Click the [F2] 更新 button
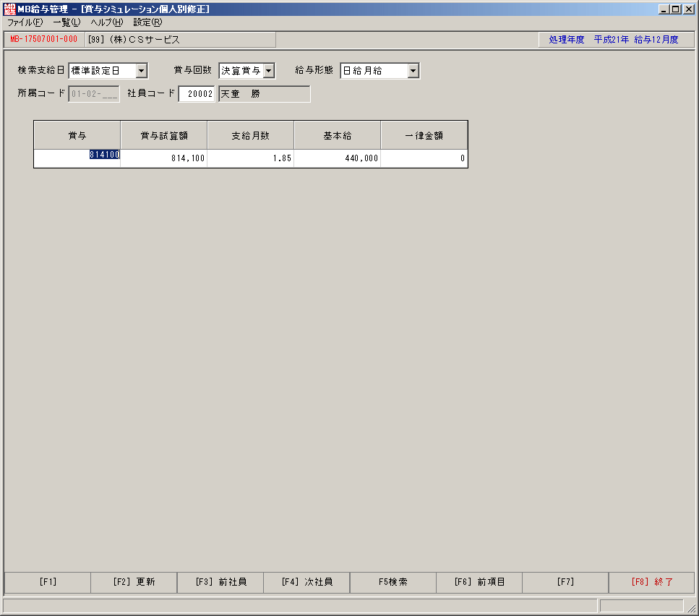699x616 pixels. [134, 582]
